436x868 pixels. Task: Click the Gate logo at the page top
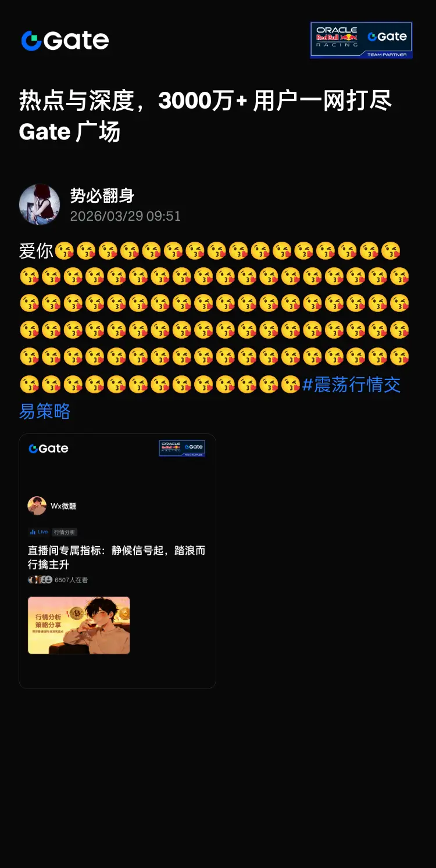click(x=65, y=40)
